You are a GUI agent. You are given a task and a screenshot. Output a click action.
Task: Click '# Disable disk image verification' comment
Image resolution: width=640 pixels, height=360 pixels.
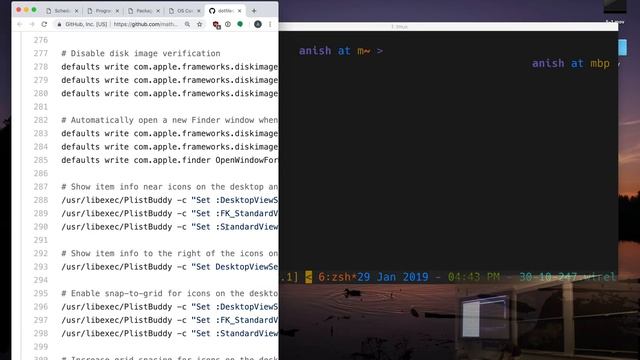(x=141, y=53)
